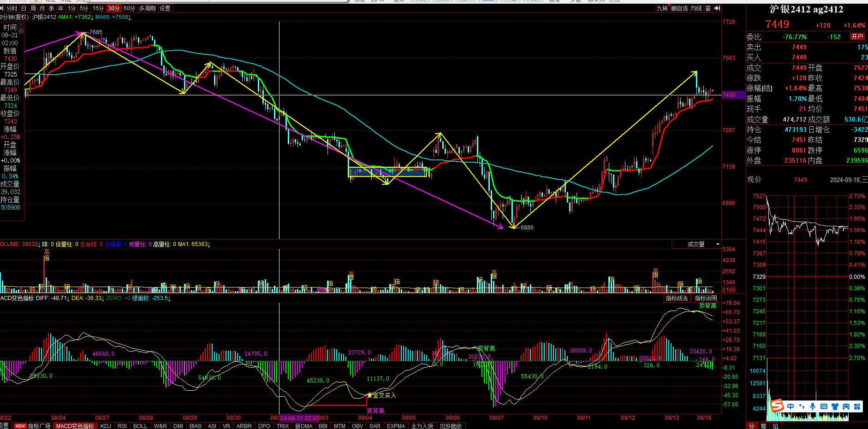The image size is (868, 429).
Task: Open Sogou skin shirt icon
Action: coord(835,406)
